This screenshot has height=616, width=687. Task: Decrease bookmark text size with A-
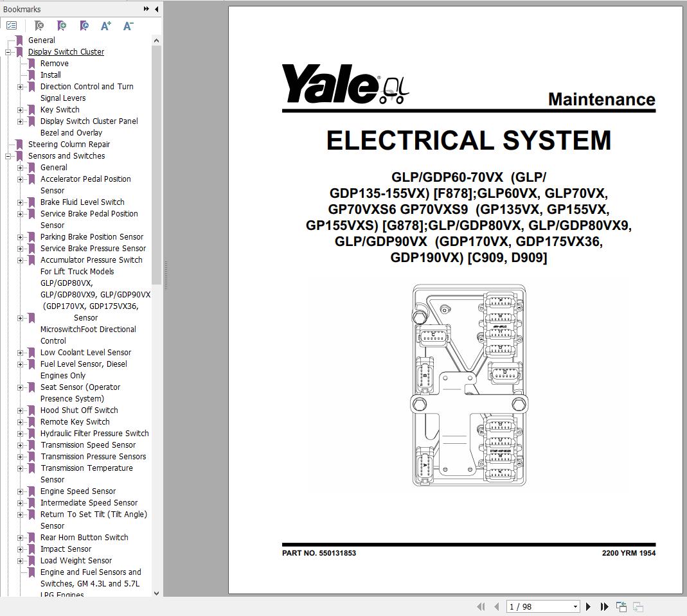(x=128, y=26)
